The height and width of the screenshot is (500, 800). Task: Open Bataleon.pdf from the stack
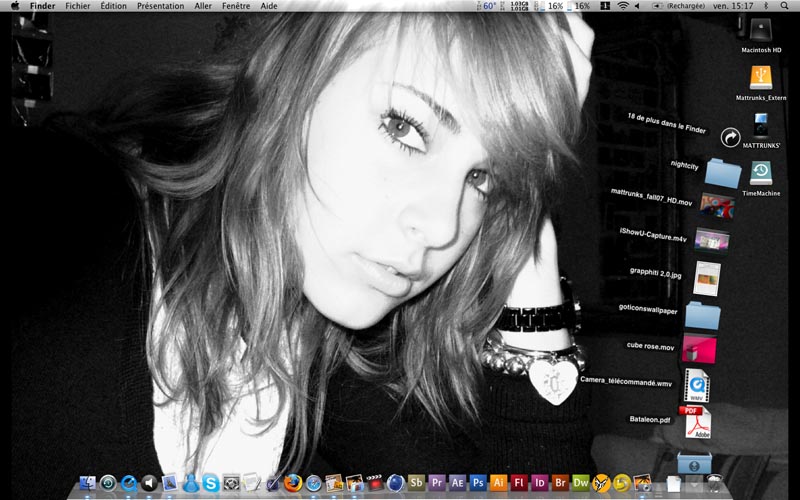point(697,422)
